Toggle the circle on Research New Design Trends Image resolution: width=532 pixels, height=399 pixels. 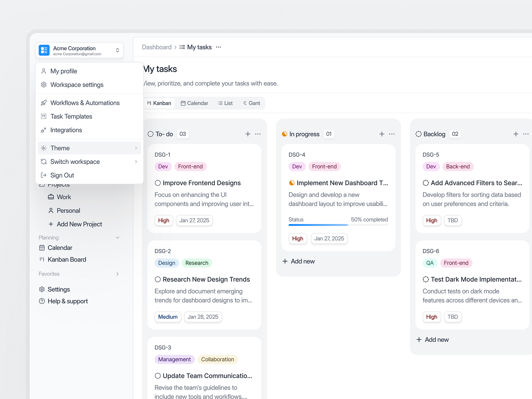click(x=158, y=279)
